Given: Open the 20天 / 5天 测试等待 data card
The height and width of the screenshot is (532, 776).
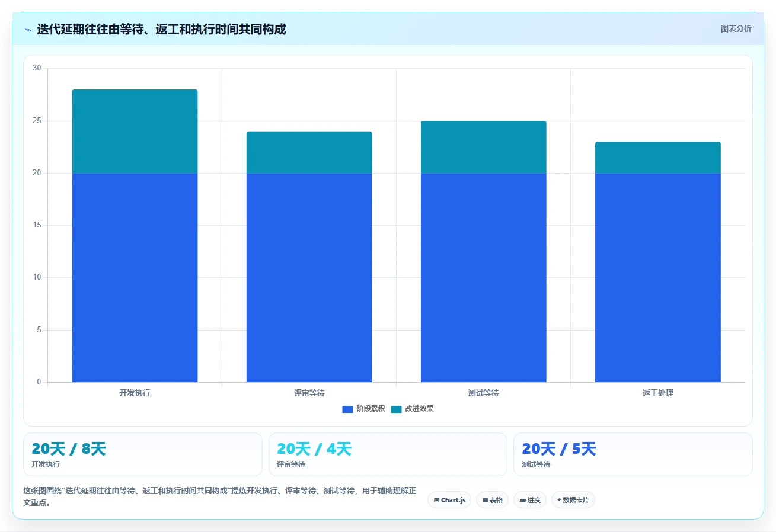Looking at the screenshot, I should [x=633, y=454].
